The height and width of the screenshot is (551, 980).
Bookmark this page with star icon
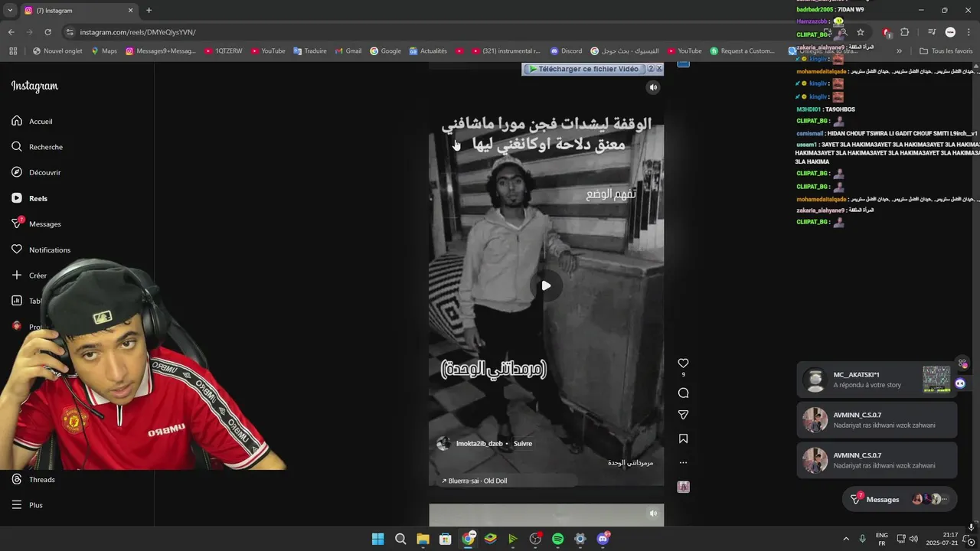coord(861,32)
